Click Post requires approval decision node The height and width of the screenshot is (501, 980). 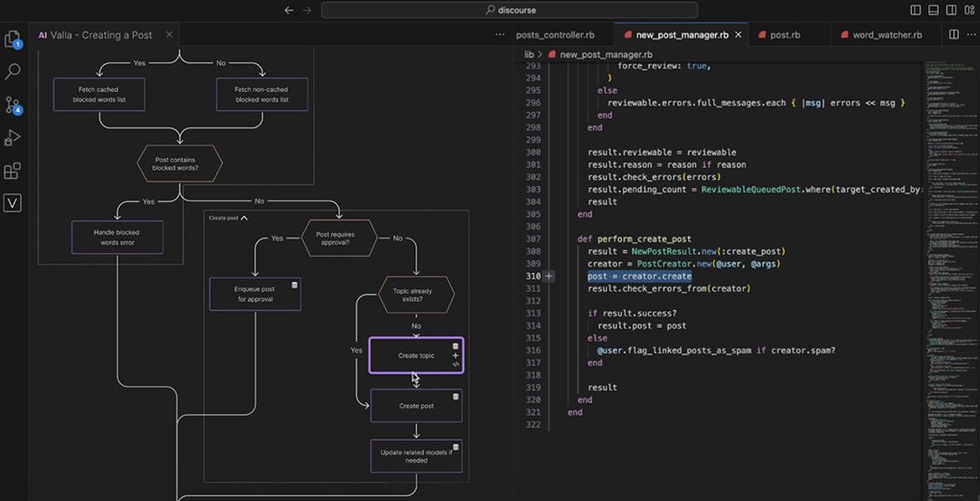tap(340, 239)
